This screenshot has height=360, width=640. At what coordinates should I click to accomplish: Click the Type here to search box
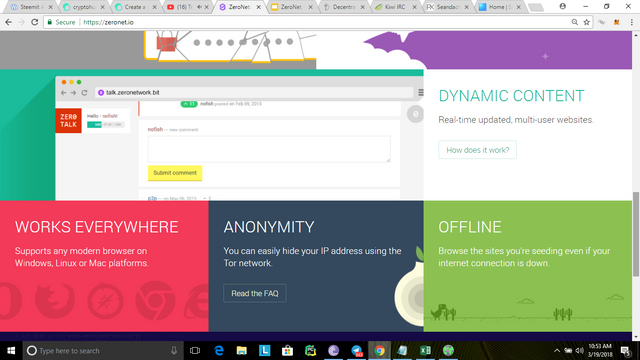(102, 351)
